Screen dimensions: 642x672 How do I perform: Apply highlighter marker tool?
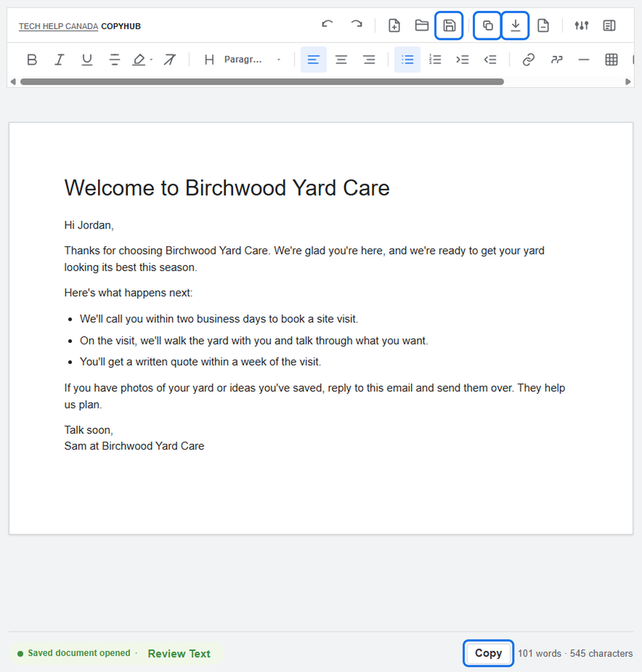(x=139, y=60)
